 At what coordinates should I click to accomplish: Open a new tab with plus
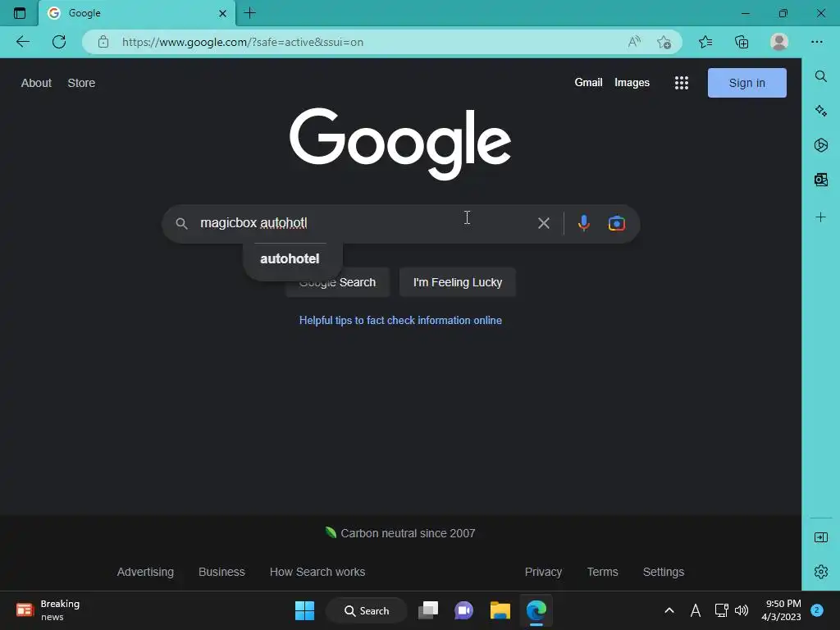coord(249,13)
